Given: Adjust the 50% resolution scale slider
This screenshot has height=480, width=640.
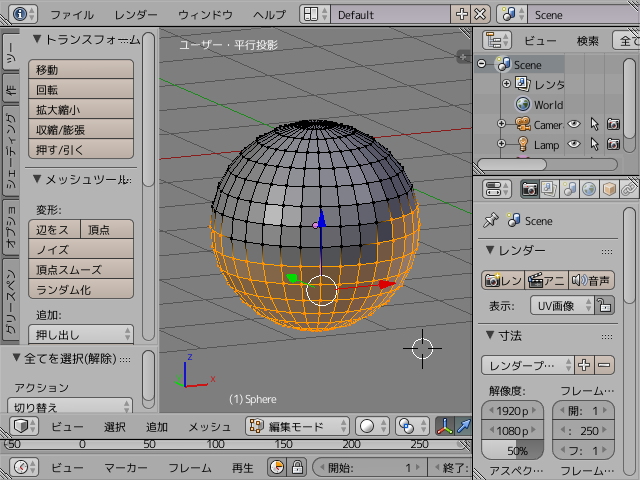Looking at the screenshot, I should [x=513, y=451].
